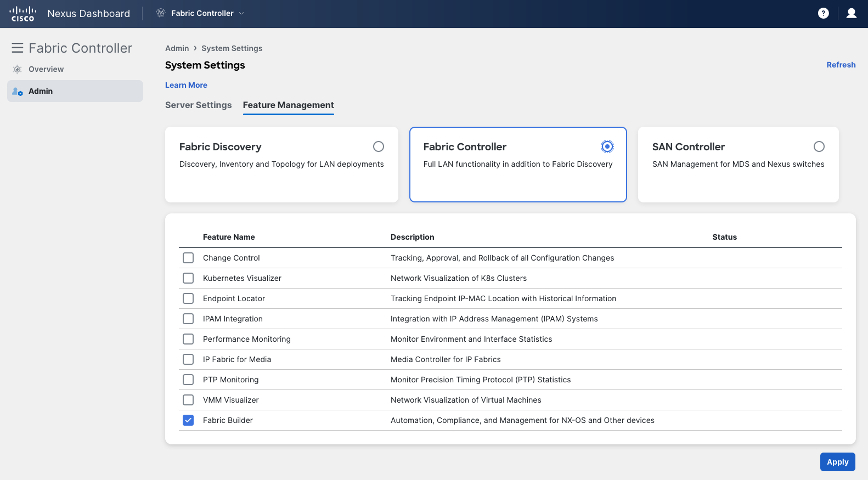The image size is (868, 480).
Task: Click the Refresh link
Action: 841,65
